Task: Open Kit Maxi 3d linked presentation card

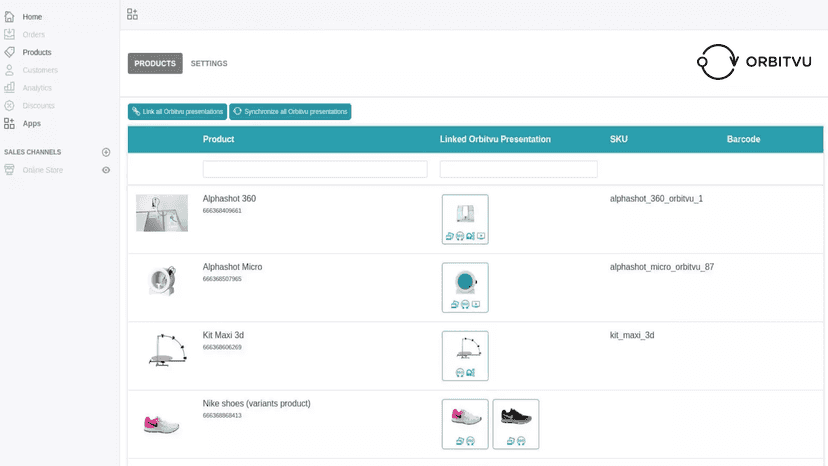Action: [x=465, y=356]
